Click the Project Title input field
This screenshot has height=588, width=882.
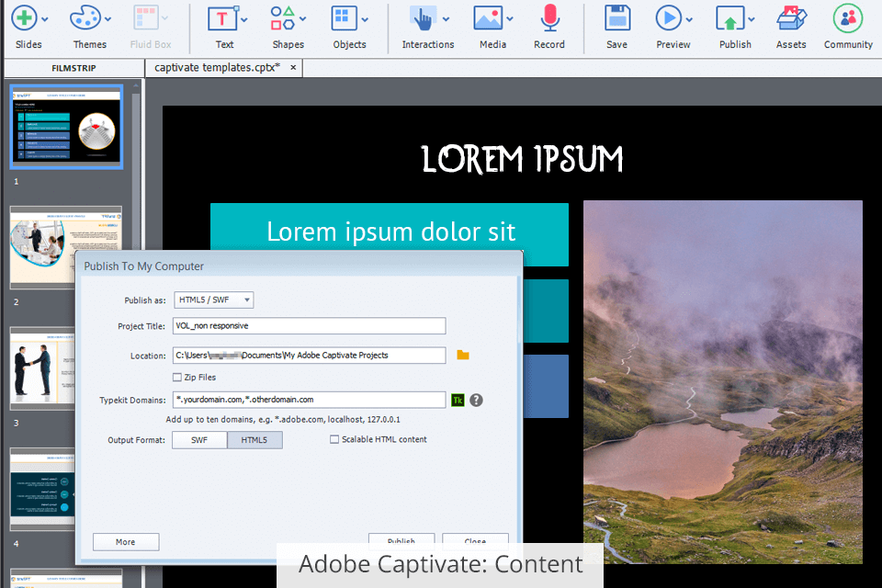click(310, 326)
